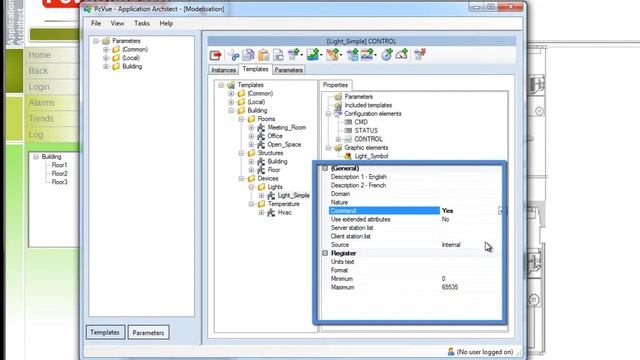Open dropdown arrow next to calendar table icon
Viewport: 640px width, 360px height.
tap(375, 55)
